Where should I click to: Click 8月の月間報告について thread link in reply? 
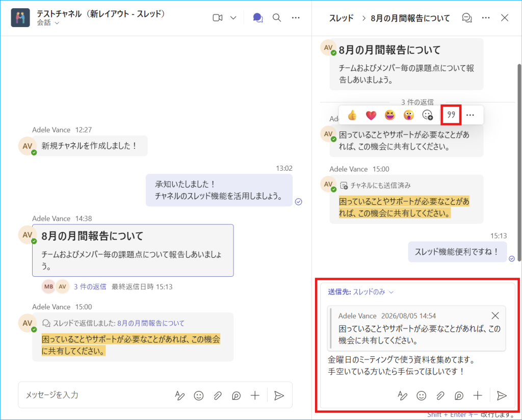tap(151, 323)
